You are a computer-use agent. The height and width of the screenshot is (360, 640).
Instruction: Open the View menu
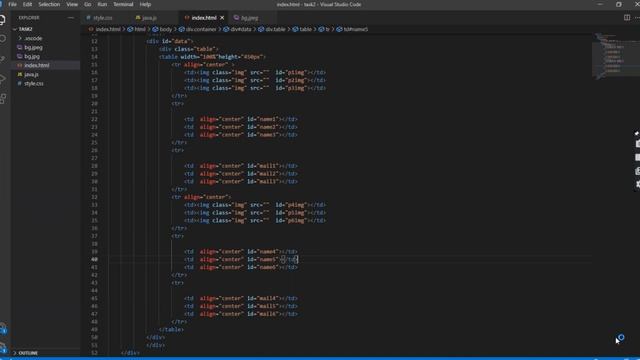tap(72, 4)
